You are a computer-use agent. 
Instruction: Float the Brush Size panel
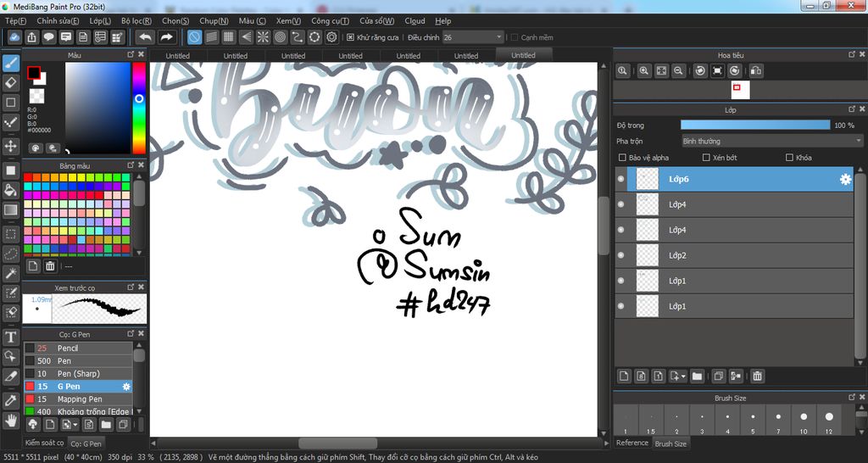point(852,397)
